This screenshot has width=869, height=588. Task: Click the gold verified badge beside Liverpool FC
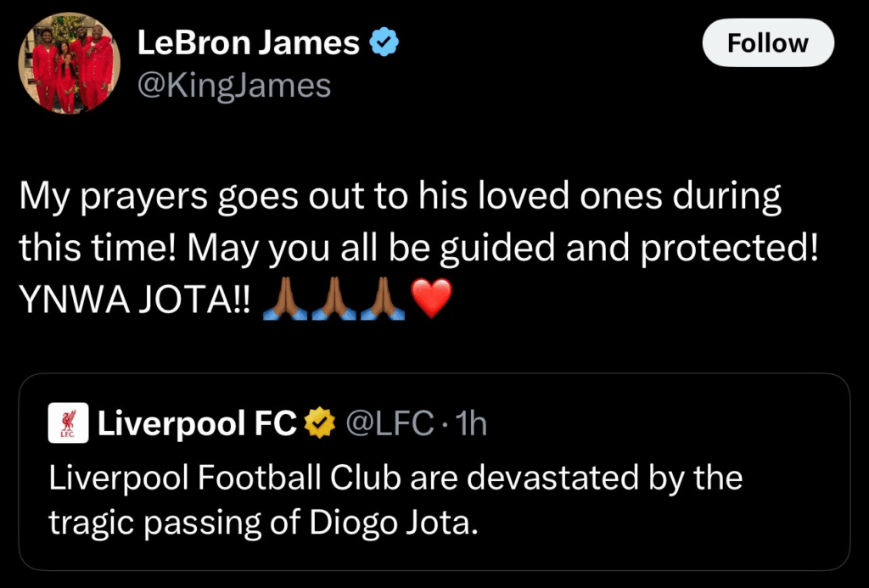(322, 423)
